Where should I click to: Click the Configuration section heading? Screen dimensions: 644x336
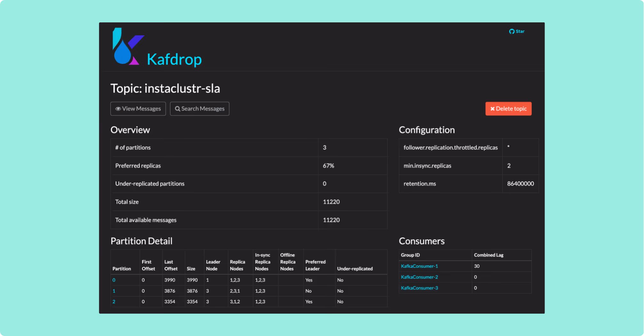(x=427, y=130)
